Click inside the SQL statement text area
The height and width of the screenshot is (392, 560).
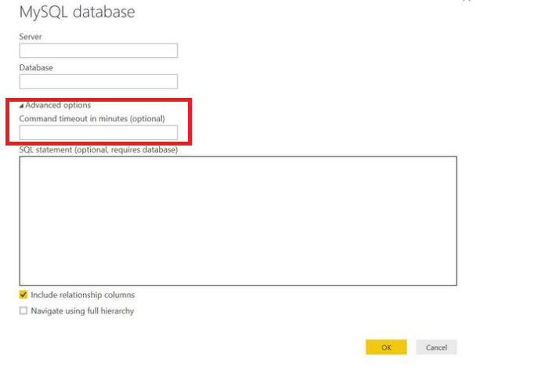pyautogui.click(x=238, y=221)
